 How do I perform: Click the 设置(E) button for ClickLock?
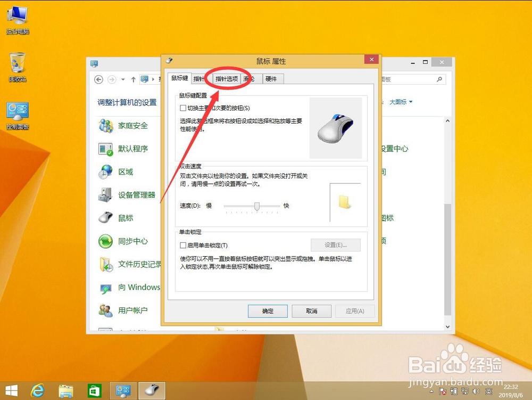335,245
